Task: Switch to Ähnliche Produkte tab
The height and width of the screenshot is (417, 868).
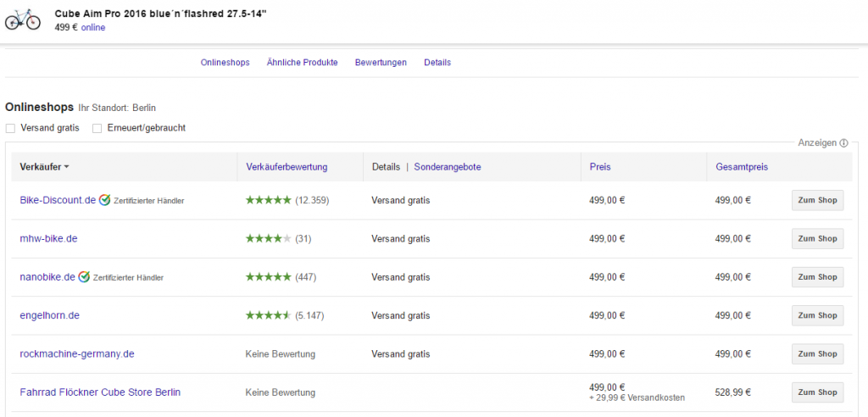Action: pos(303,63)
